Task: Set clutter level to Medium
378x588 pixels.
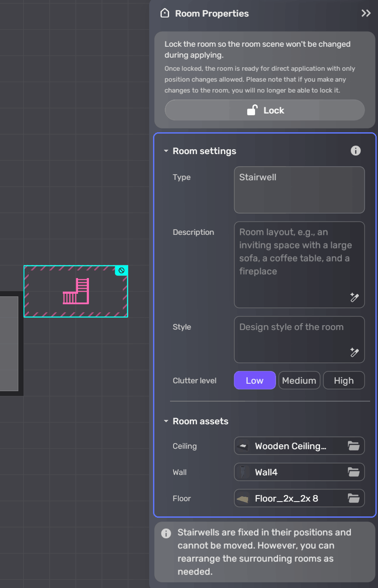Action: point(299,381)
